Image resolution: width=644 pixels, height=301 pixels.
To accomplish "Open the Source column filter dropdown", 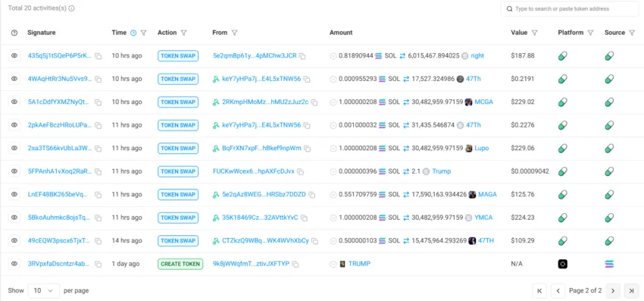I will click(x=632, y=33).
